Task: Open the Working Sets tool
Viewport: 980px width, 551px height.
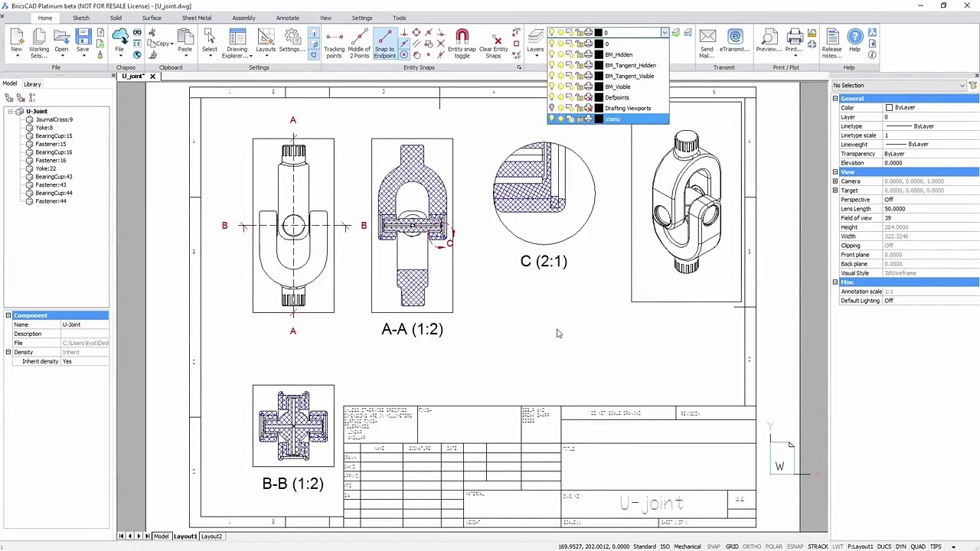Action: coord(39,43)
